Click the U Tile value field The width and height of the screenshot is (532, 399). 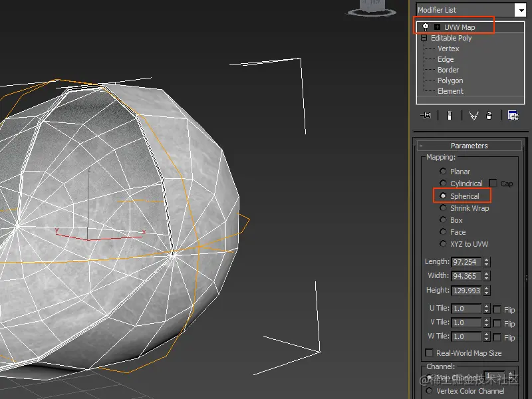point(467,309)
